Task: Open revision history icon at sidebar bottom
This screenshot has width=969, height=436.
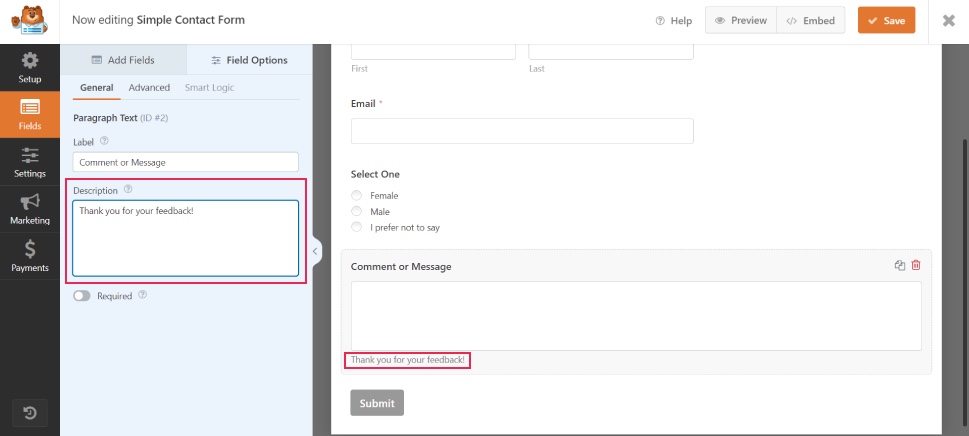Action: tap(30, 413)
